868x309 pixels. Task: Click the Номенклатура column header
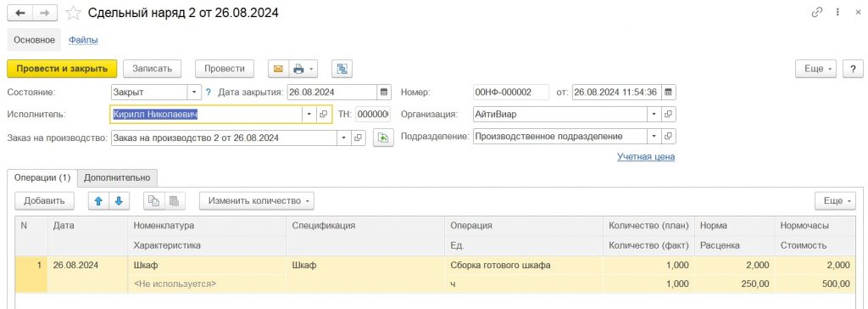[207, 226]
